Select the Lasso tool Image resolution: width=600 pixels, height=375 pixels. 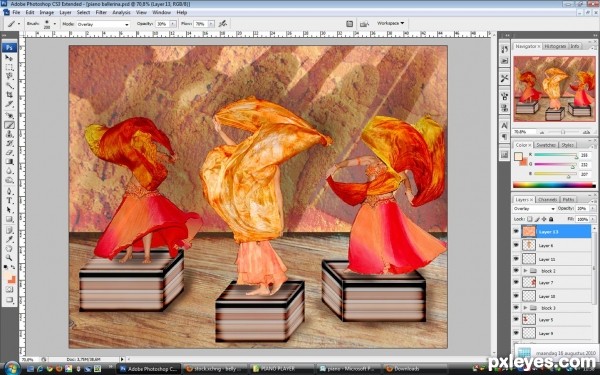click(9, 76)
